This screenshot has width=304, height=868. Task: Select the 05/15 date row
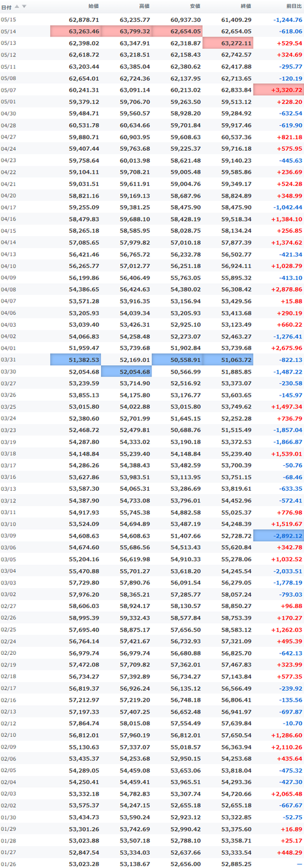152,19
